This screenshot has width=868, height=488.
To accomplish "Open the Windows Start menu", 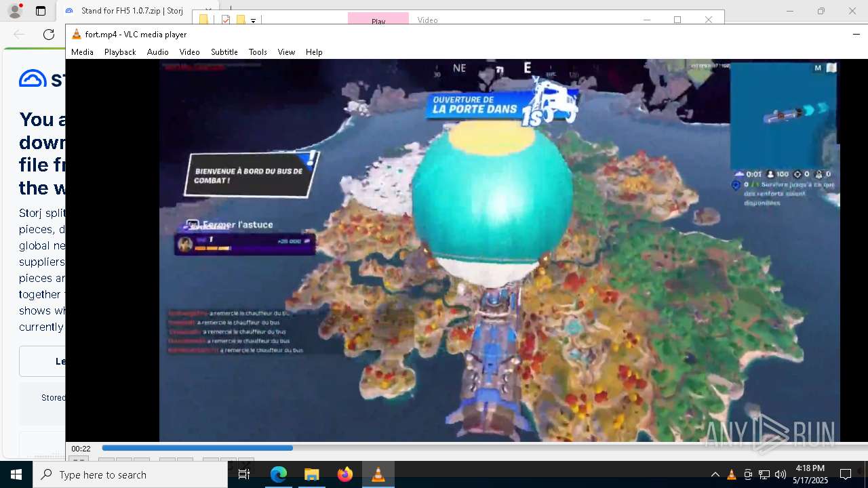I will pos(16,474).
